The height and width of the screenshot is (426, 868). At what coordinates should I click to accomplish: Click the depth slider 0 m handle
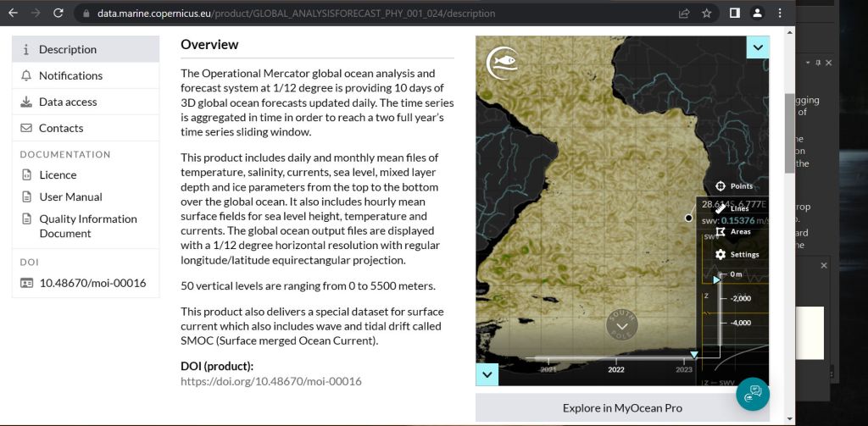(x=716, y=278)
